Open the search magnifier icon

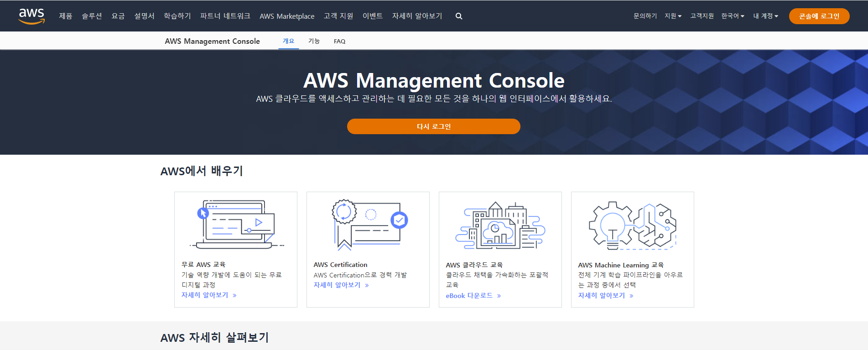point(459,16)
